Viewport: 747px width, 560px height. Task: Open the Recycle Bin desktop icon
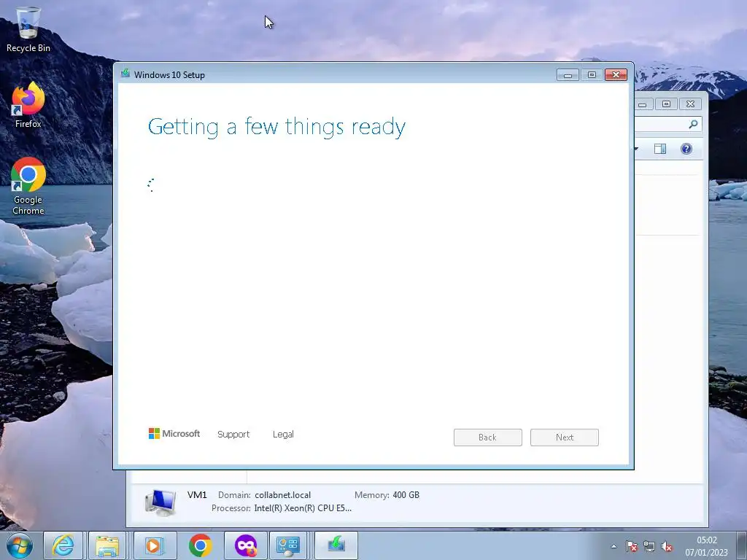click(x=28, y=29)
